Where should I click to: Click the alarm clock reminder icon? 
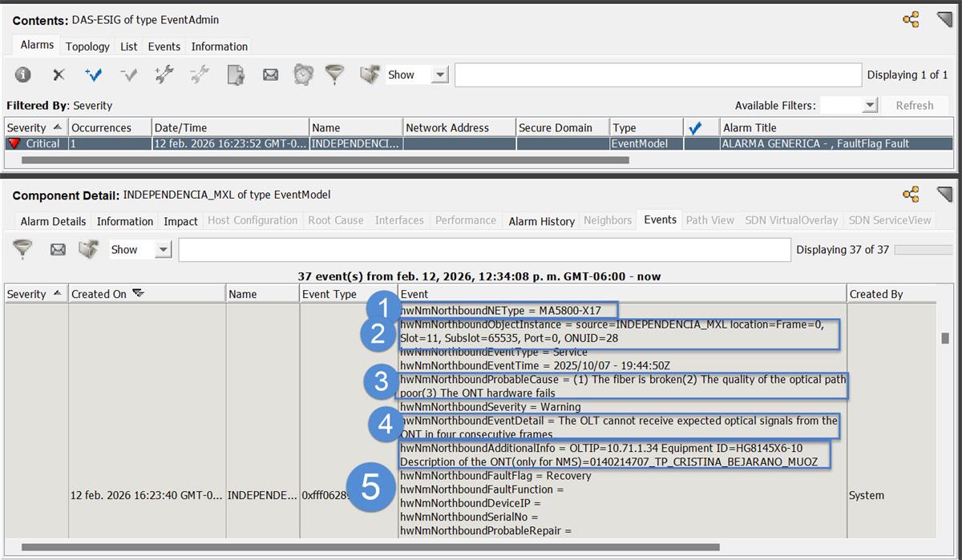[303, 75]
